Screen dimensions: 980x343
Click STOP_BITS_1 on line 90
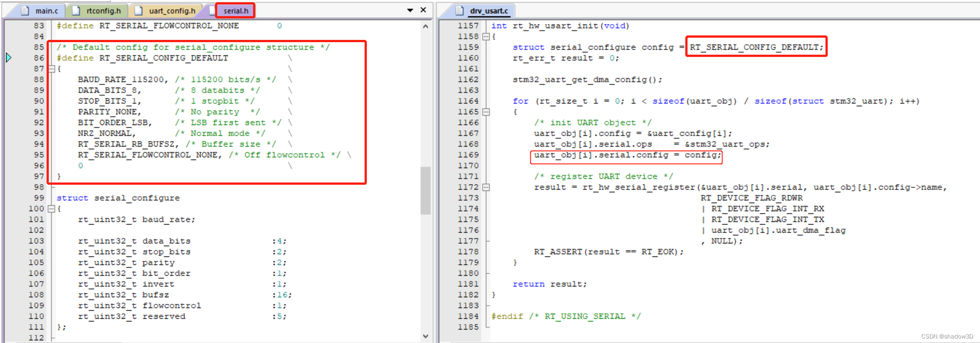[107, 101]
